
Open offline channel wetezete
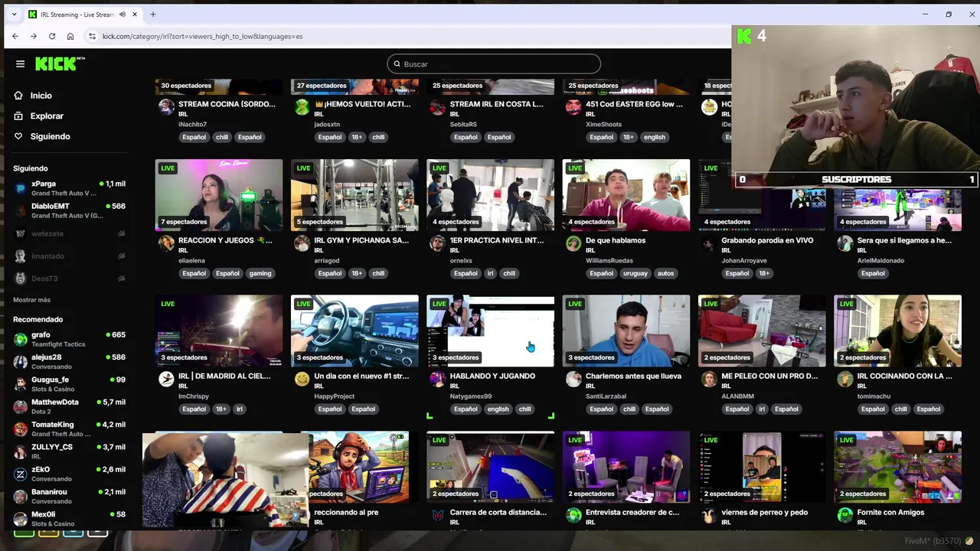pos(69,233)
